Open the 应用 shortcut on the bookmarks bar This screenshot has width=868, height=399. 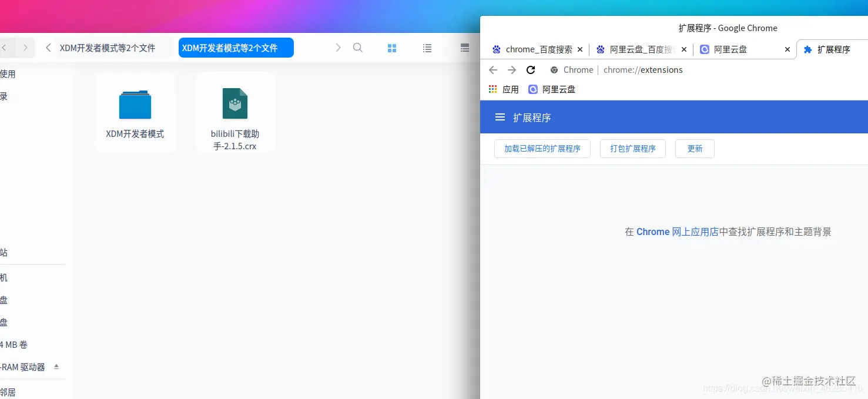(504, 89)
